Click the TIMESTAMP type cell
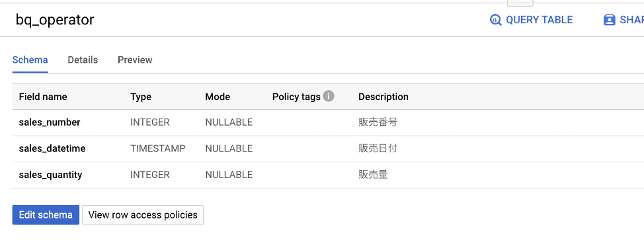 [x=158, y=148]
